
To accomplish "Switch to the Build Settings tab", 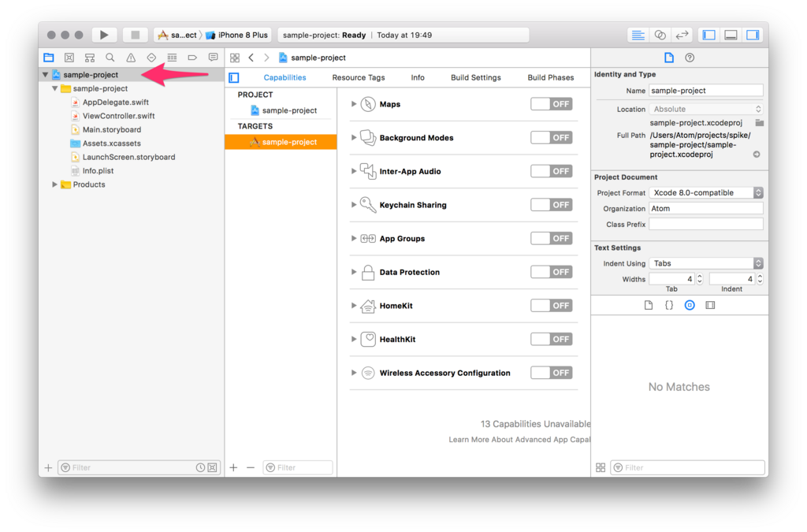I will tap(475, 78).
